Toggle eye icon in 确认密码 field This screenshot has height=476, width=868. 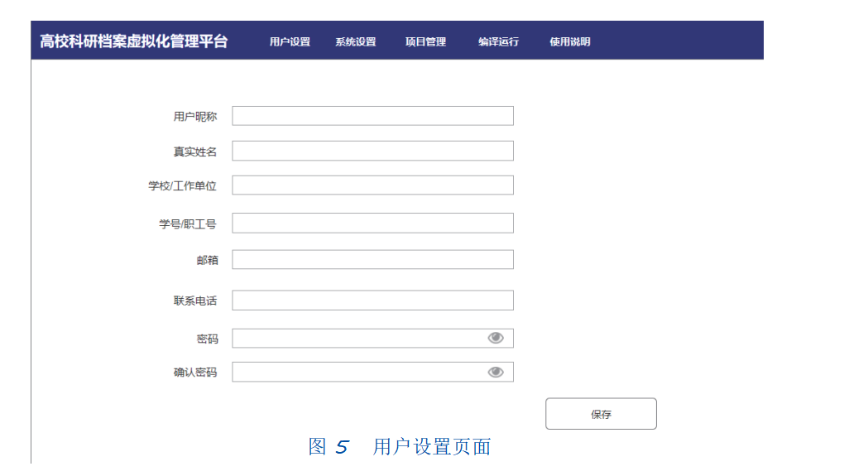(x=496, y=373)
